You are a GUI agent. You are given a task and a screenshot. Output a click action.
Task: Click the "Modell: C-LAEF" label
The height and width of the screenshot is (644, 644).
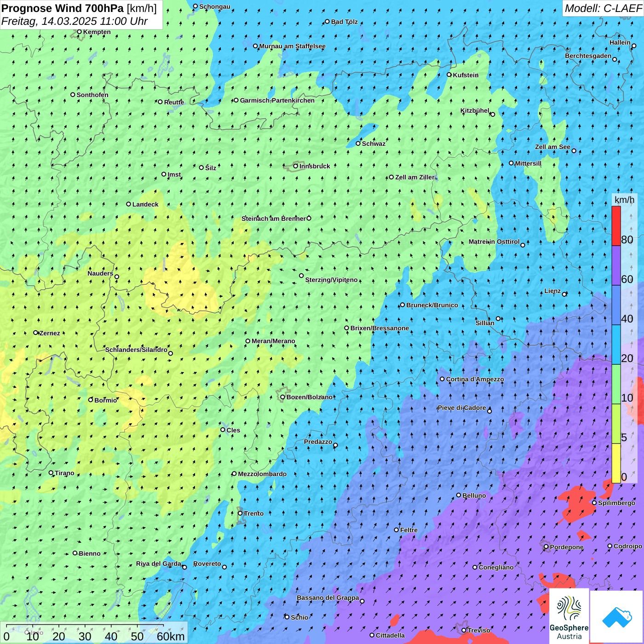[x=603, y=8]
